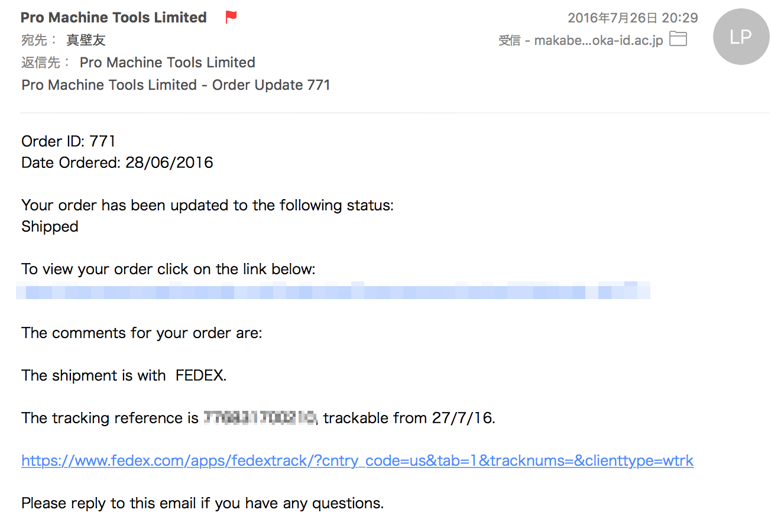
Task: Click the Shipped status text
Action: [50, 226]
